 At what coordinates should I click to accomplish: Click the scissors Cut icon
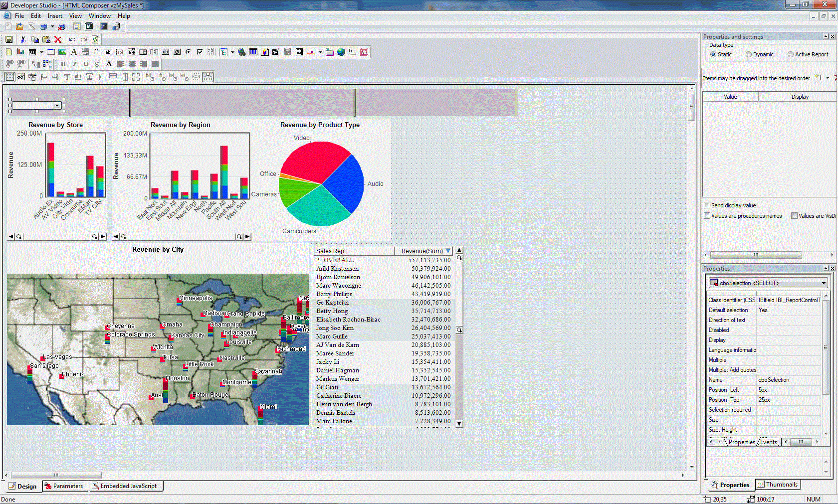pyautogui.click(x=23, y=39)
